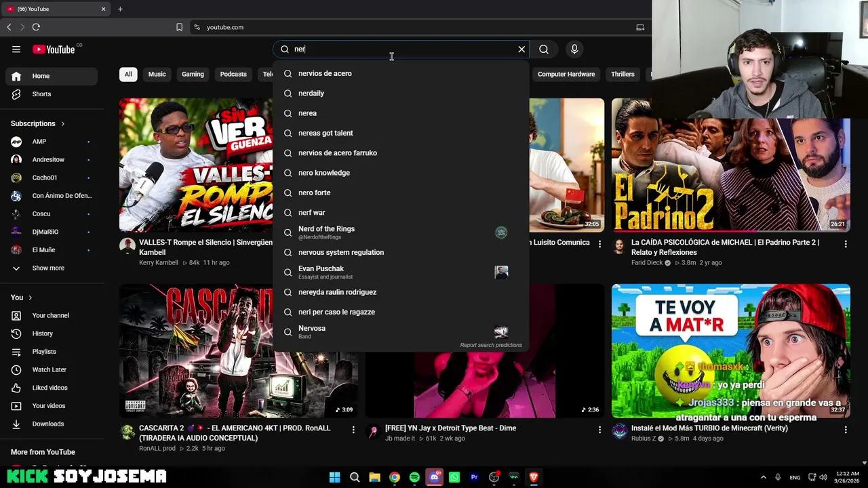Screen dimensions: 868x488
Task: Open El Muñe subscription channel
Action: click(52, 250)
